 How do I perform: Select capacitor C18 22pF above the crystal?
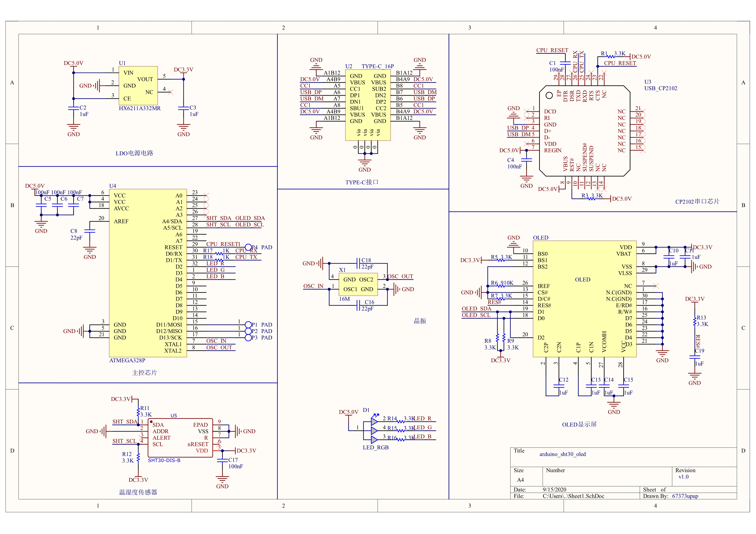[x=358, y=263]
